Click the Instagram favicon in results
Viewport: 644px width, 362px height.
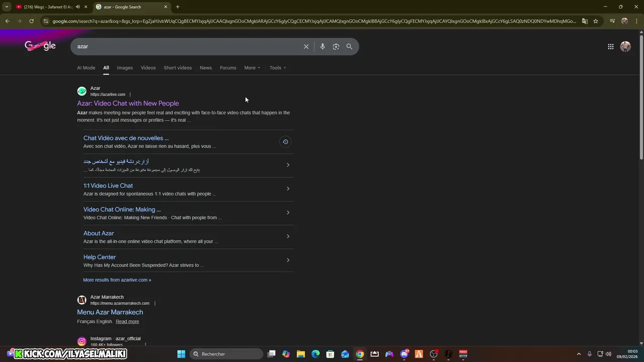[x=82, y=341]
